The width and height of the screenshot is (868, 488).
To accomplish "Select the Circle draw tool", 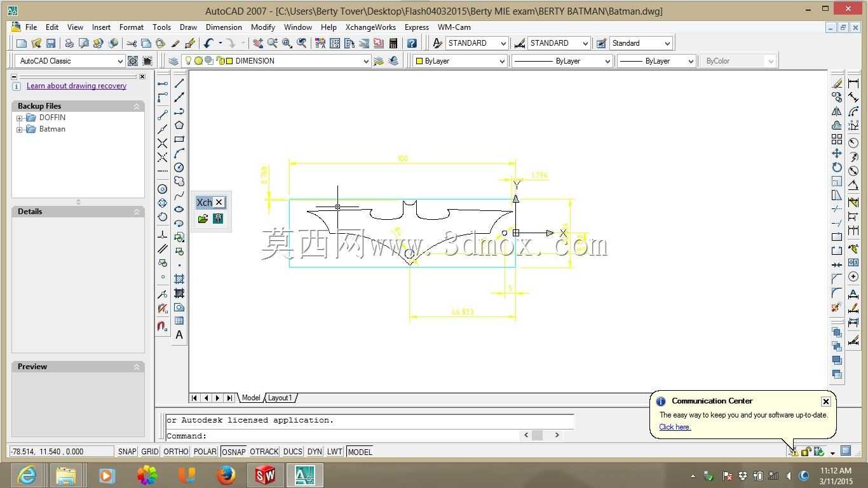I will pyautogui.click(x=179, y=167).
